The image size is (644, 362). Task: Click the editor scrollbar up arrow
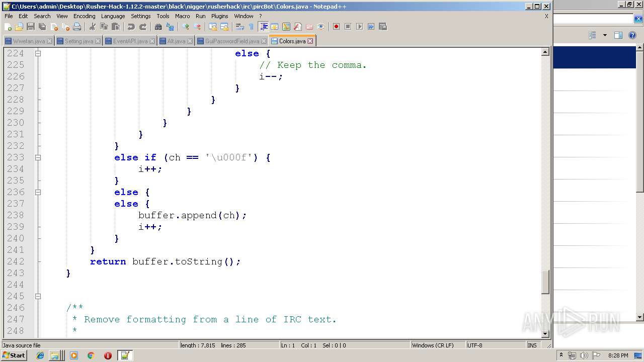coord(545,52)
